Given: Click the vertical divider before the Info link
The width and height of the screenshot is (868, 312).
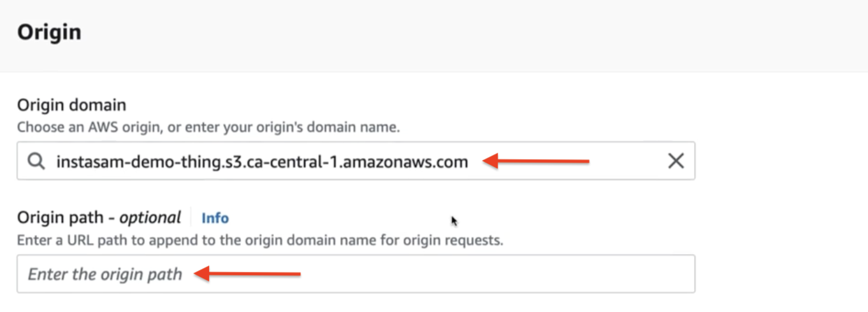Looking at the screenshot, I should 191,218.
